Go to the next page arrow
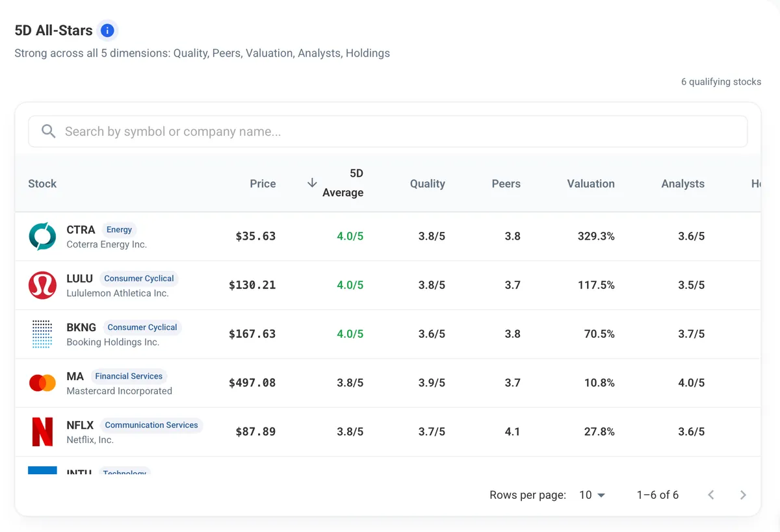 click(743, 495)
